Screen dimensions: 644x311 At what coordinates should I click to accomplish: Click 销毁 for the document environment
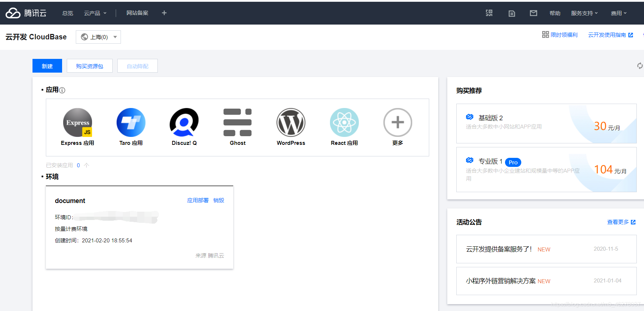click(x=219, y=200)
